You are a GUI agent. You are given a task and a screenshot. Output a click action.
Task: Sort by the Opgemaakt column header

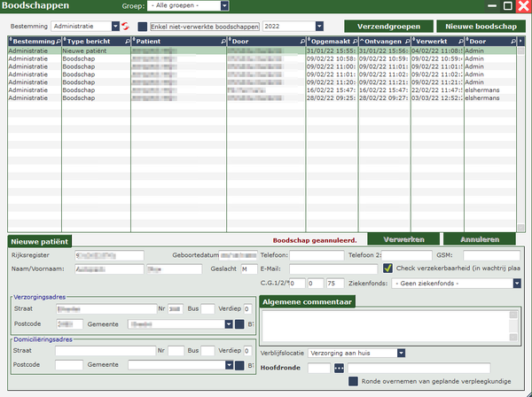[328, 42]
